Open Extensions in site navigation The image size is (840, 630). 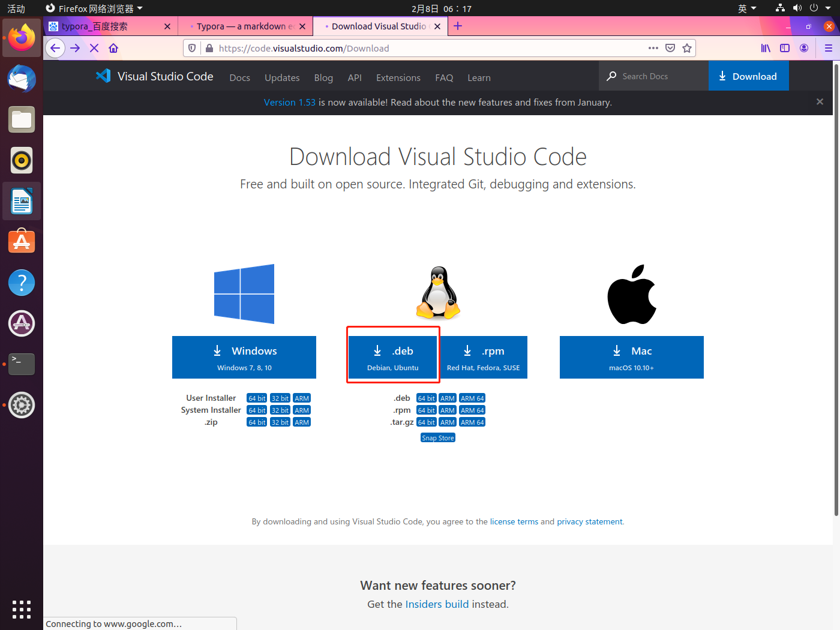(398, 78)
